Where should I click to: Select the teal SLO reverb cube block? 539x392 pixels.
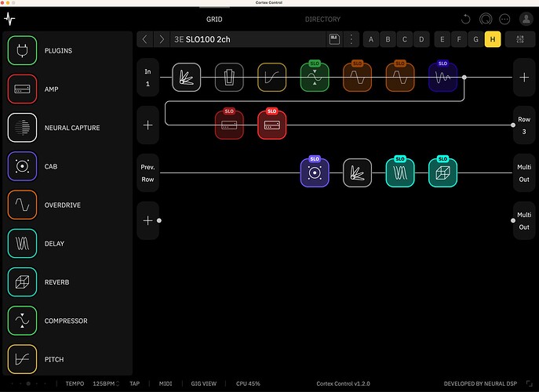pyautogui.click(x=442, y=172)
